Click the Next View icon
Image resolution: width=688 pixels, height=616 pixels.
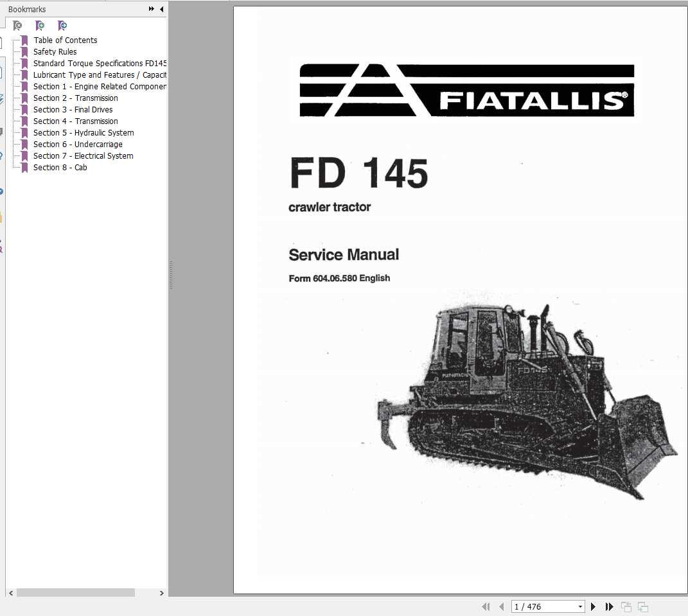click(x=643, y=606)
